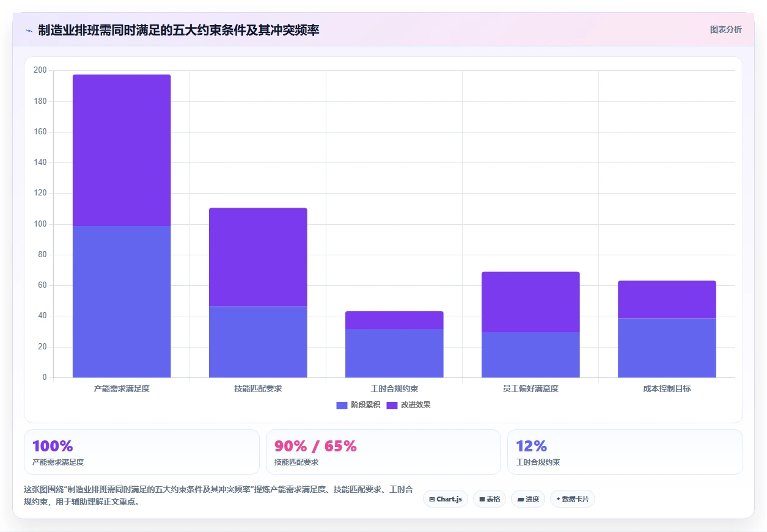
Task: Click the 进度 tag pill
Action: (x=528, y=499)
